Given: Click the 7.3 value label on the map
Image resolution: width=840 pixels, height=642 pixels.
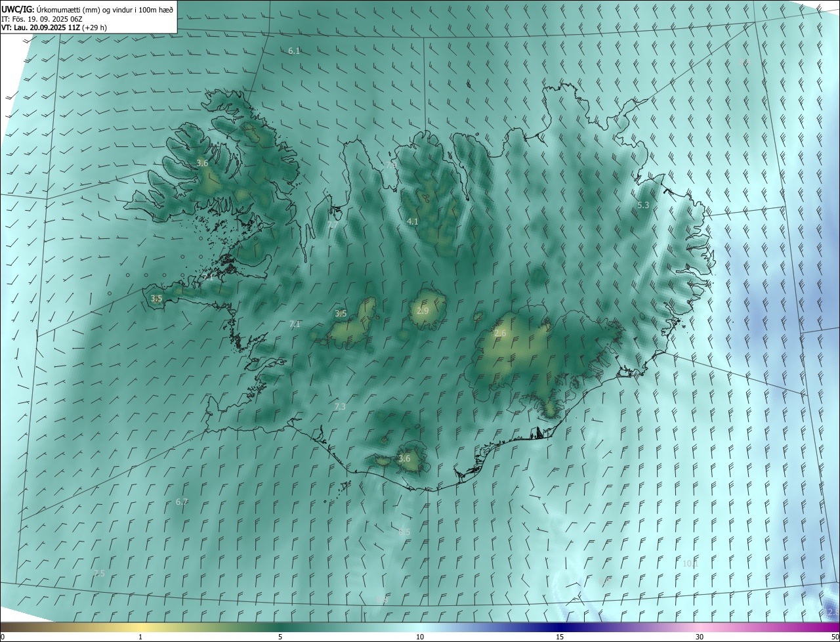Looking at the screenshot, I should click(339, 407).
